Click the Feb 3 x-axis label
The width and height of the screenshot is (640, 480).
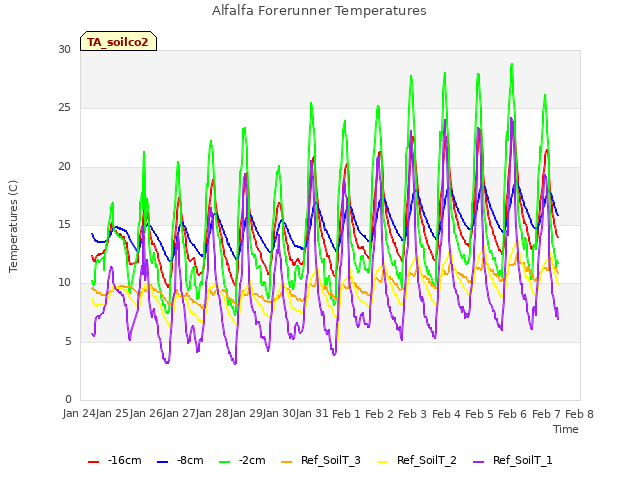(x=412, y=414)
